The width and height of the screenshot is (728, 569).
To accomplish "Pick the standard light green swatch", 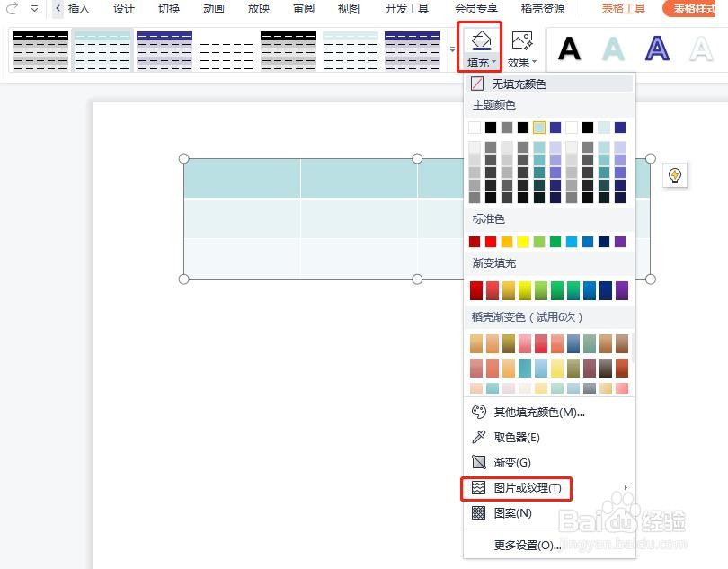I will tap(539, 242).
